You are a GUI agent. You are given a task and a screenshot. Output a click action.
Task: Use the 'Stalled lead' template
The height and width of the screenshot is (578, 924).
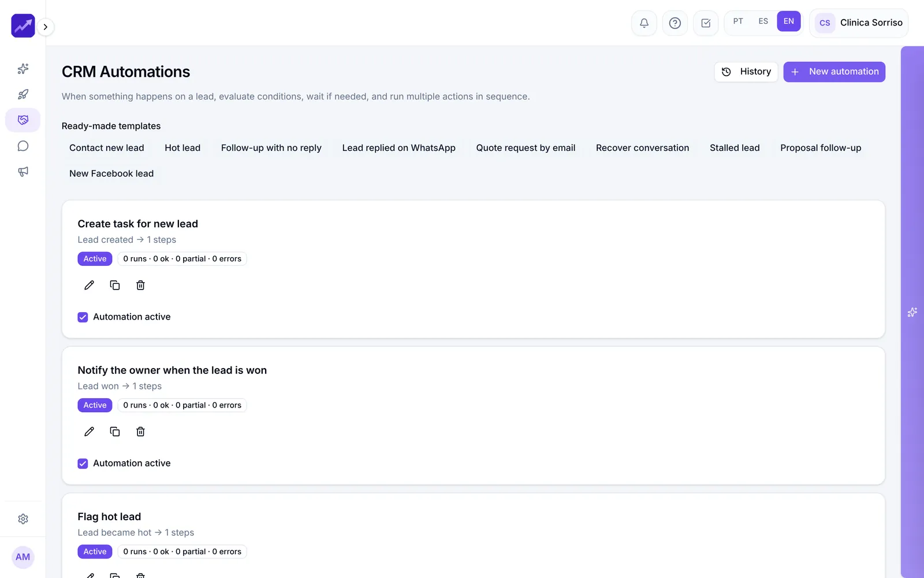point(735,148)
